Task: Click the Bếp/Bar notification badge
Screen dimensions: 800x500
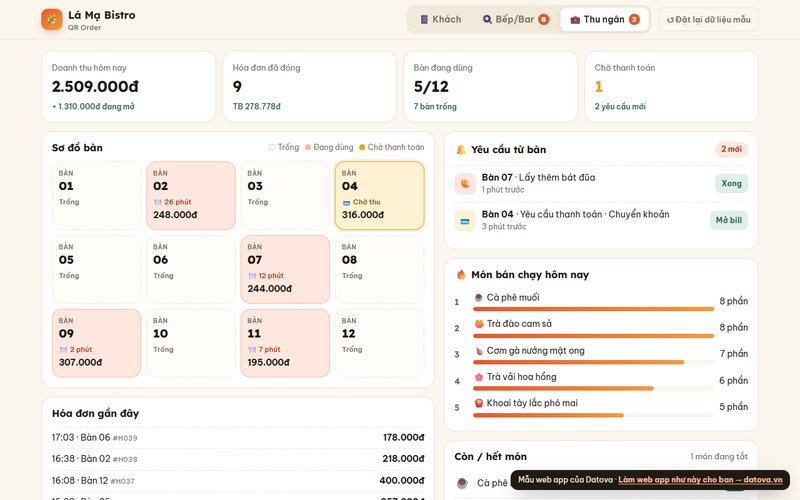Action: 544,19
